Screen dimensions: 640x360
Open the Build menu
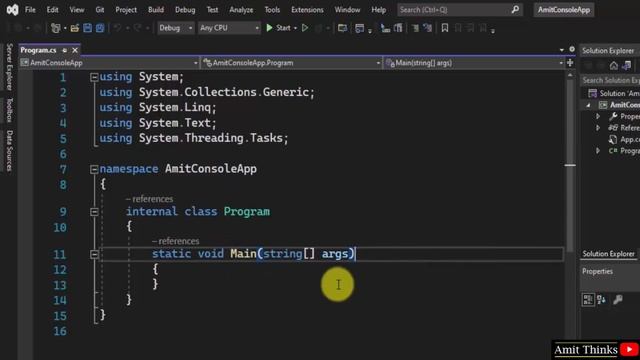pos(156,9)
